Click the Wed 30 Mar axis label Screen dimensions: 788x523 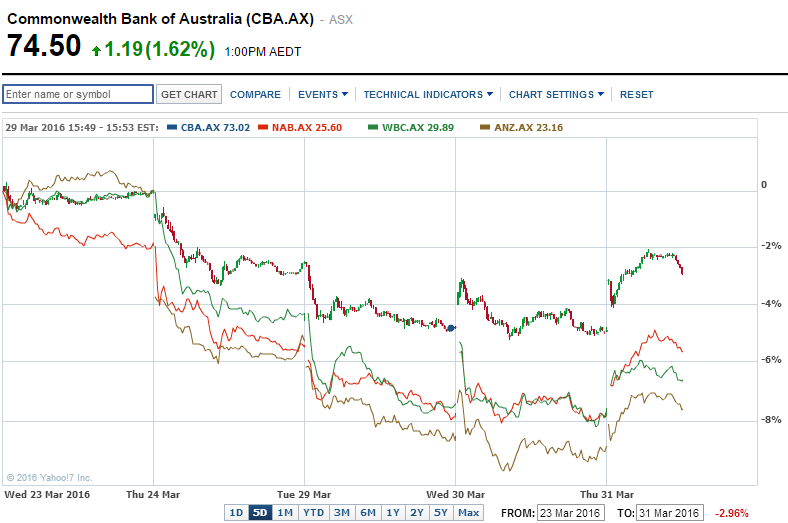coord(456,494)
